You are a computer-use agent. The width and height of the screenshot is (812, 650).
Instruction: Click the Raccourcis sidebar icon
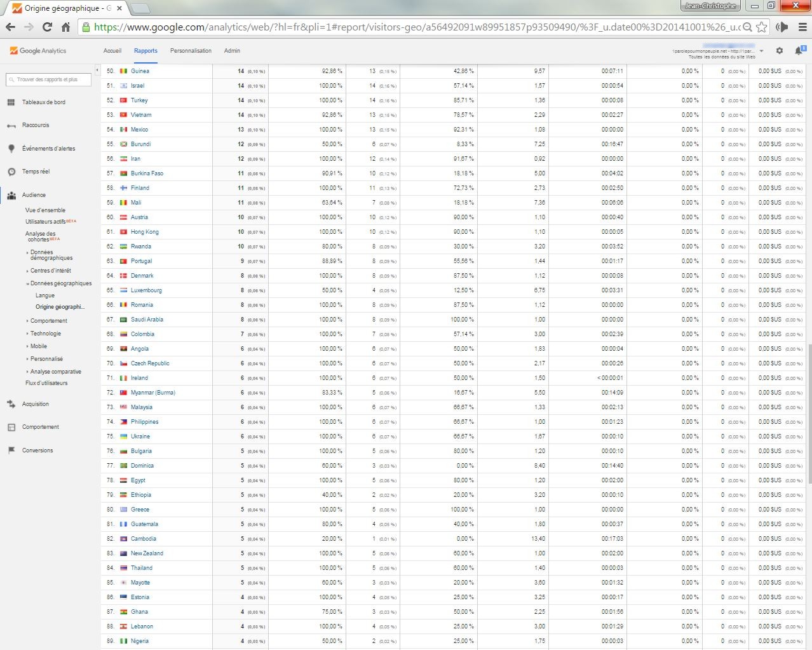(x=11, y=126)
